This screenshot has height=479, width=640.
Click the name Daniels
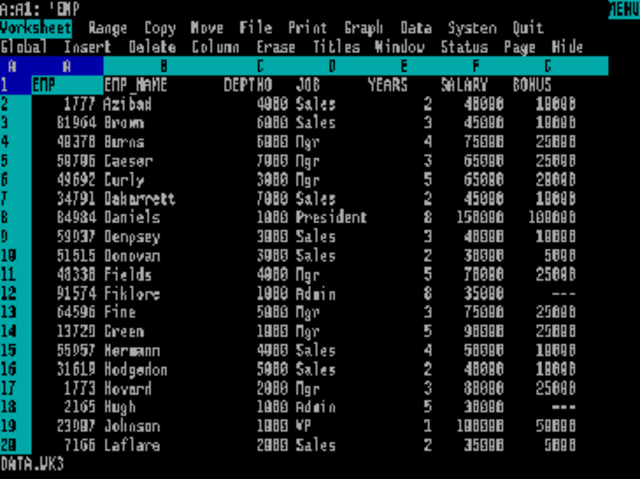click(132, 217)
